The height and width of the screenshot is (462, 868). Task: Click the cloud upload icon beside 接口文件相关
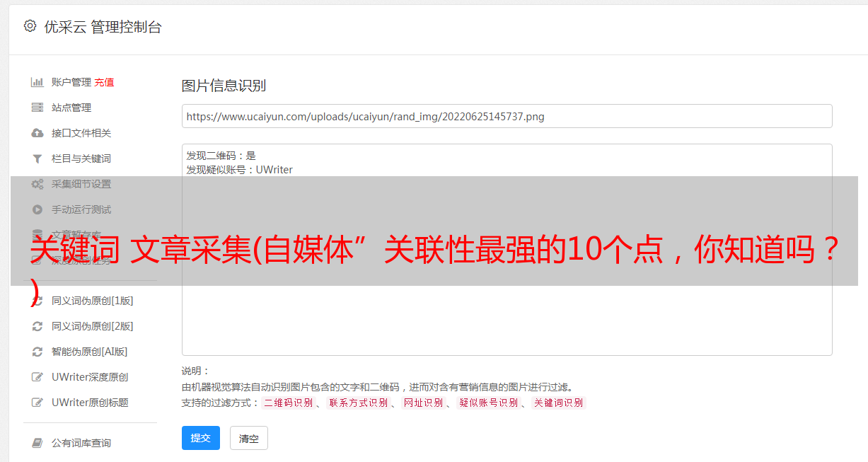(x=37, y=133)
